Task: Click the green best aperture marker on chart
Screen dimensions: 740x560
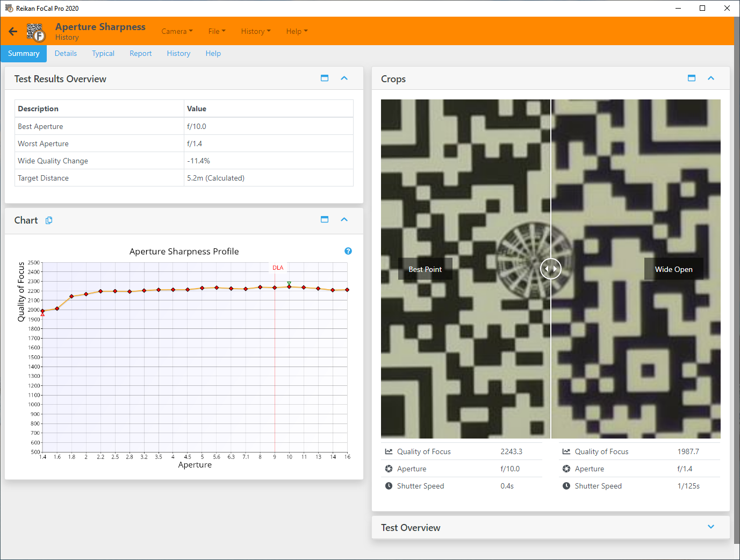Action: pyautogui.click(x=289, y=283)
